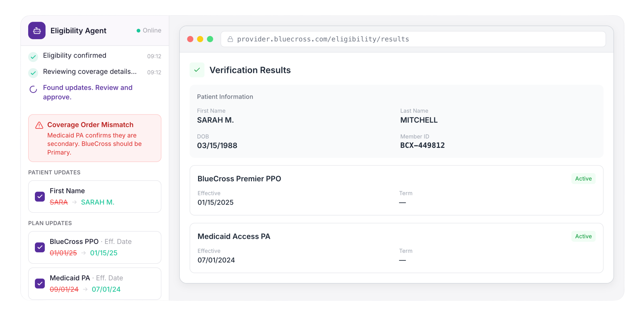Click the green checkmark beside Eligibility confirmed
The width and height of the screenshot is (644, 322).
click(33, 57)
